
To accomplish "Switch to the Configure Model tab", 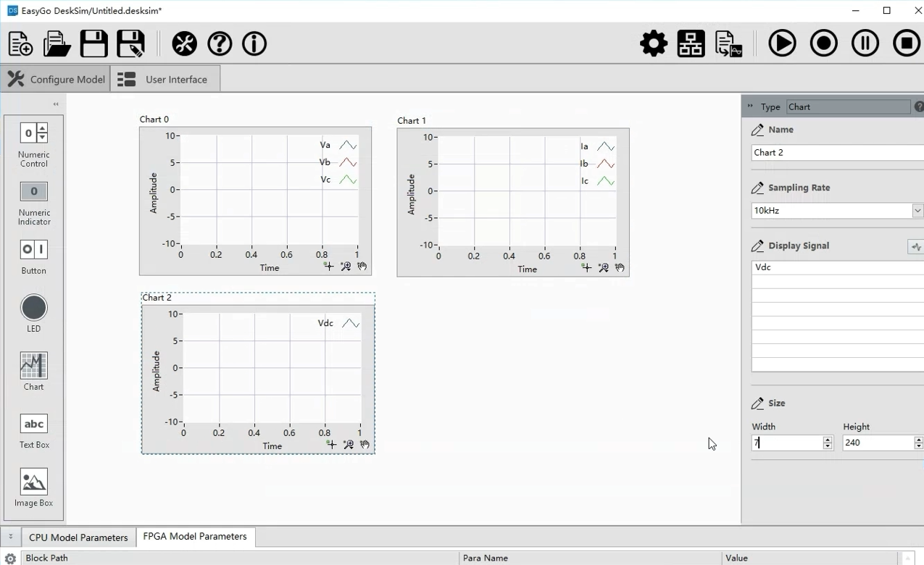I will click(x=55, y=79).
